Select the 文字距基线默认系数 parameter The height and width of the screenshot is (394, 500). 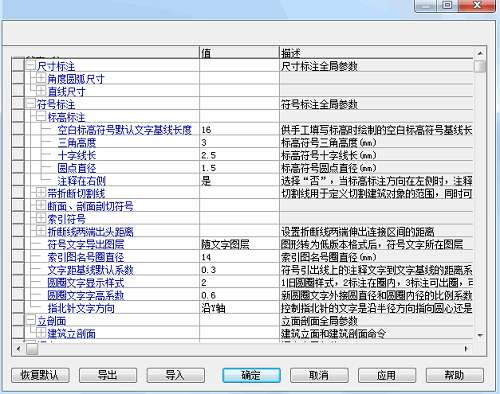point(91,270)
